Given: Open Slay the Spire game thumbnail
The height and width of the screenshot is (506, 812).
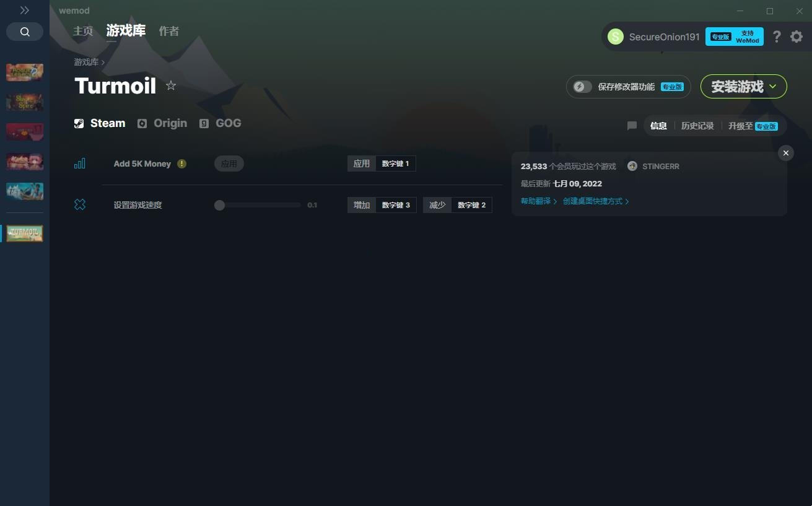Looking at the screenshot, I should (x=25, y=102).
